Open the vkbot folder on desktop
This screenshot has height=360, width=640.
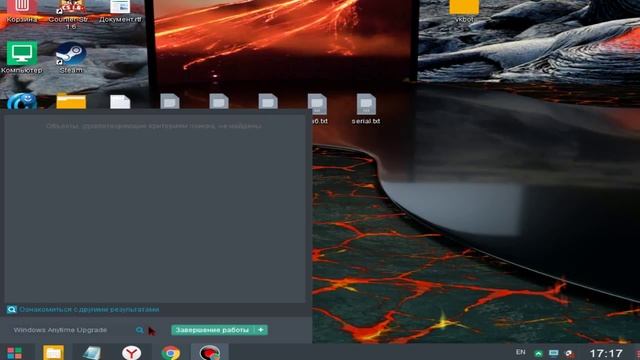click(x=464, y=10)
